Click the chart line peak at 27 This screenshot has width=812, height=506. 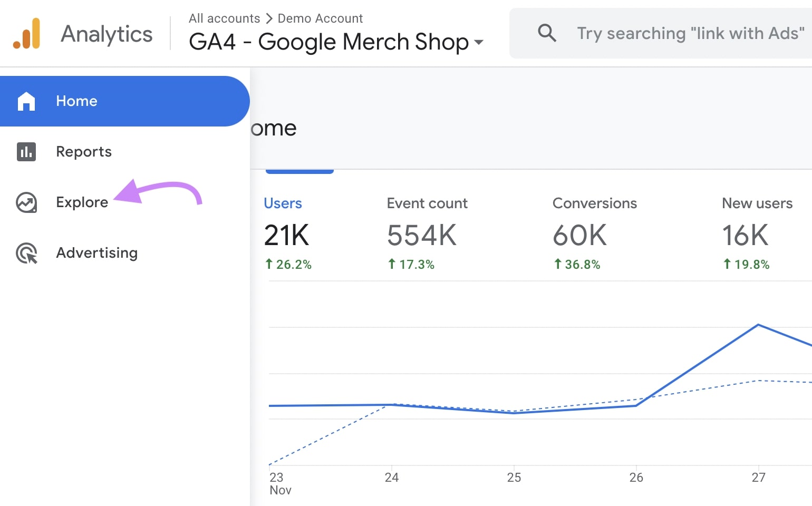point(758,325)
